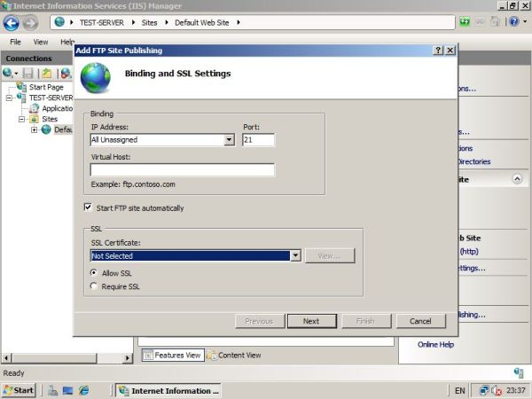The height and width of the screenshot is (399, 532).
Task: Click the EN language indicator
Action: 459,391
